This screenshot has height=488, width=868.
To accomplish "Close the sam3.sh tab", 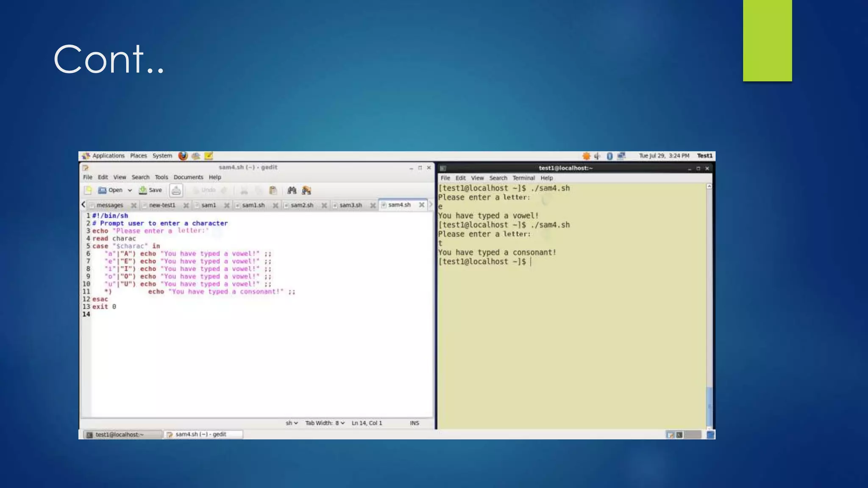I will [373, 205].
